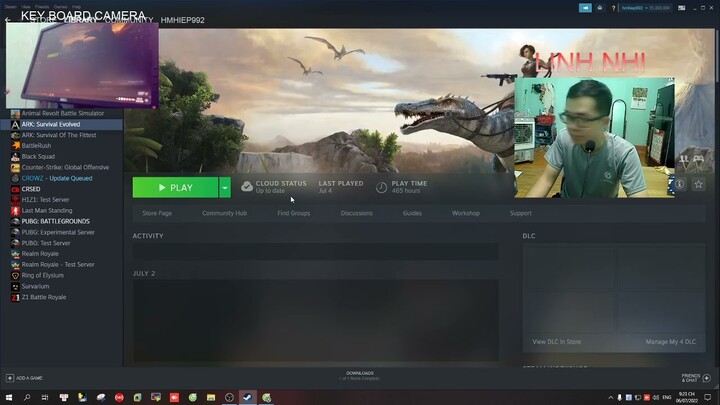The image size is (720, 405).
Task: Add ARK to favorites with star icon
Action: click(698, 184)
